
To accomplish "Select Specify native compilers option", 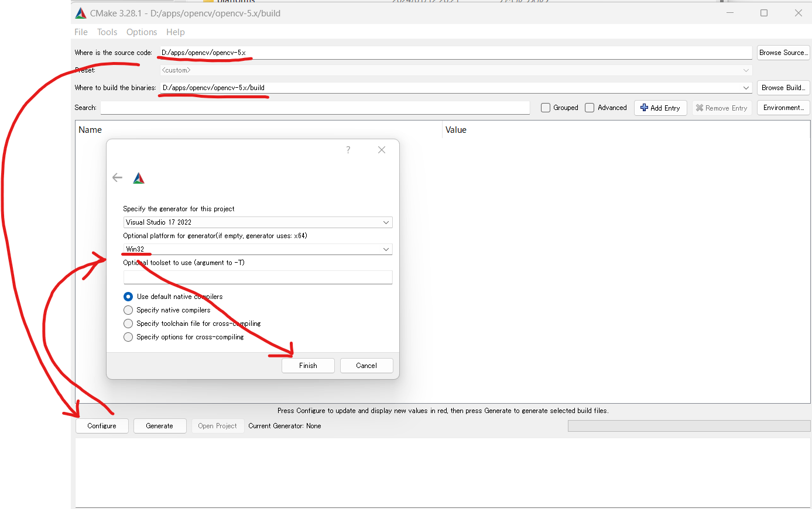I will (128, 310).
